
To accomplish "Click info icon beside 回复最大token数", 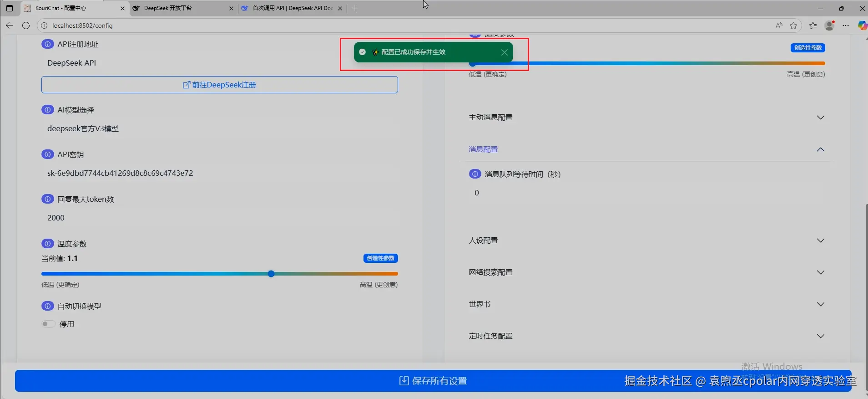I will point(47,199).
